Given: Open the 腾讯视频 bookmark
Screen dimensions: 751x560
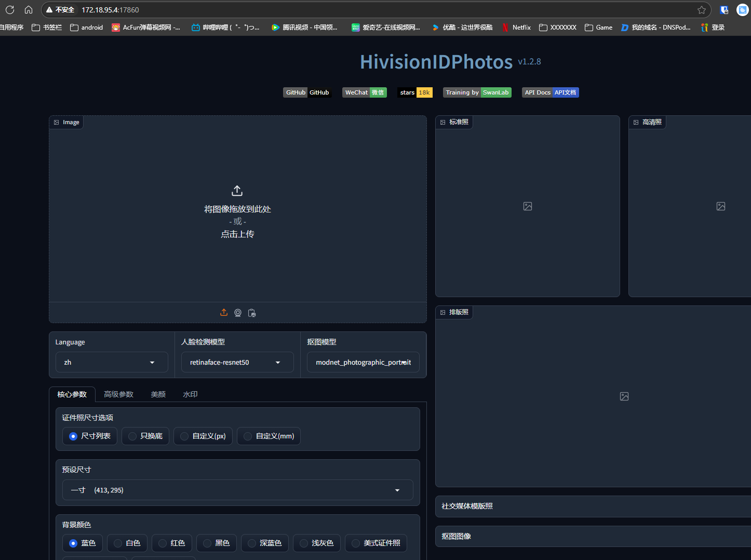Looking at the screenshot, I should click(x=304, y=28).
